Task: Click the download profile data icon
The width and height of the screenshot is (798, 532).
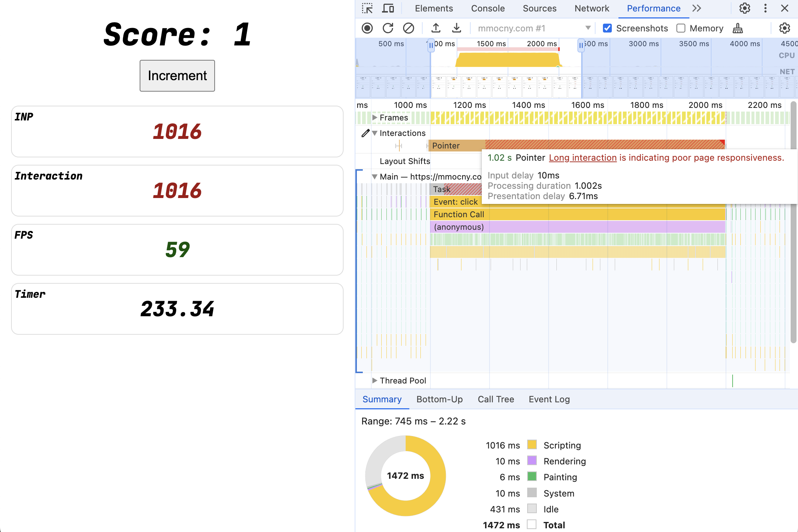Action: pyautogui.click(x=456, y=27)
